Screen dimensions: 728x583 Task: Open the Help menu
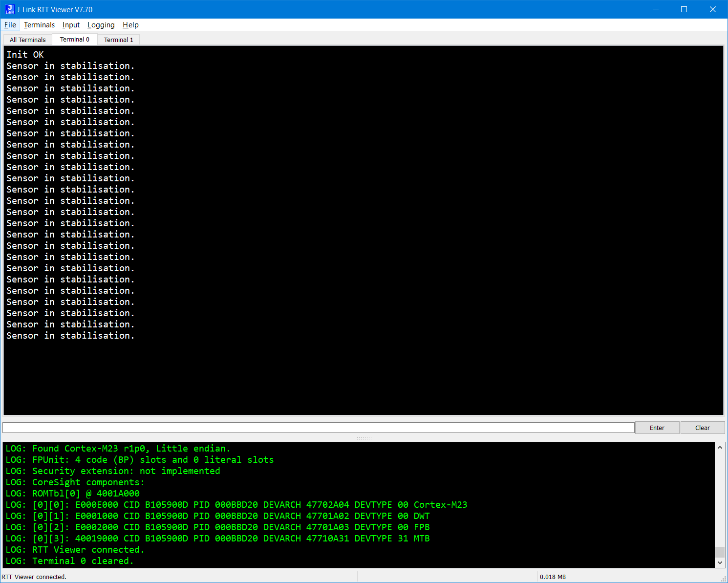[x=130, y=25]
